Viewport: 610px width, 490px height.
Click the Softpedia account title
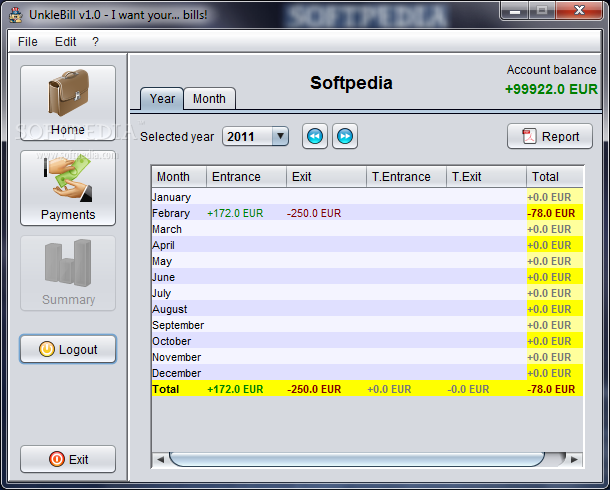[351, 83]
